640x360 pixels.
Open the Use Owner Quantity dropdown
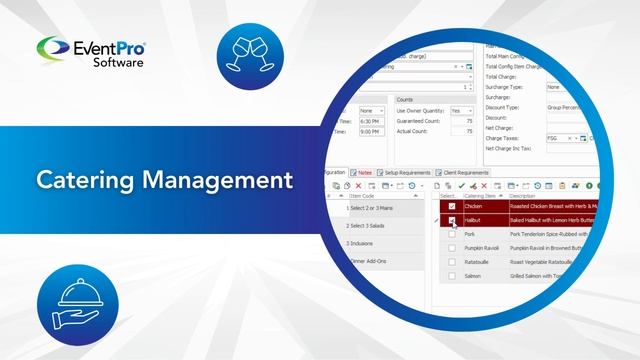pos(470,111)
